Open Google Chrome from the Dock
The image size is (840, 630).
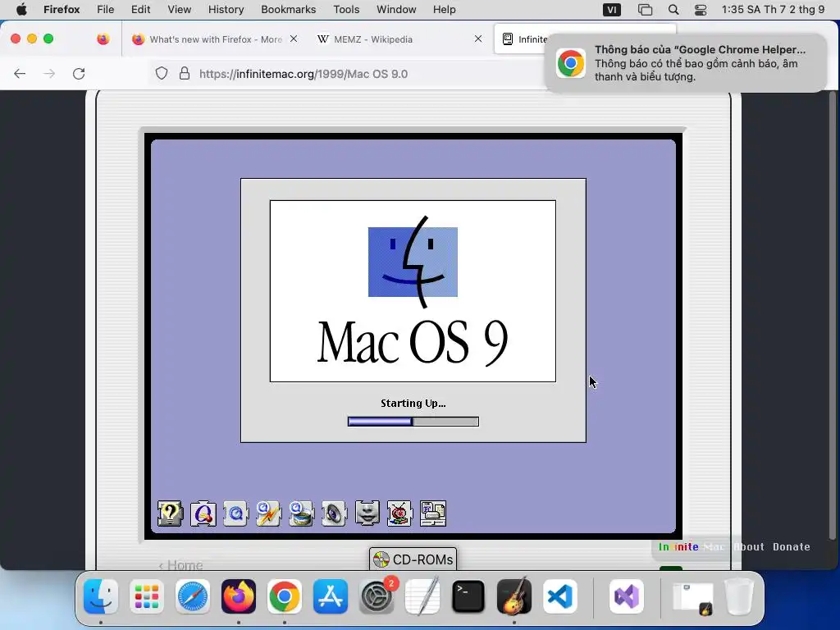pos(285,596)
